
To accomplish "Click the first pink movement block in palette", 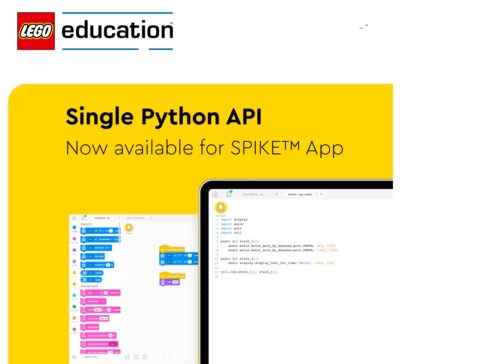I will (100, 293).
